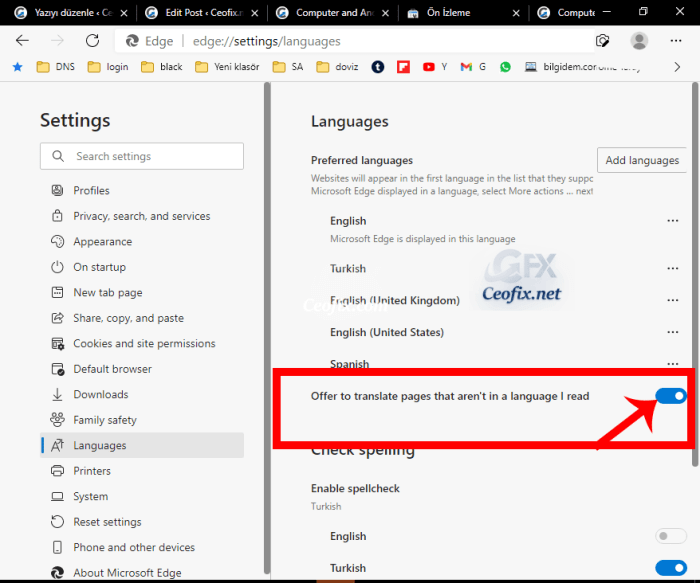This screenshot has width=700, height=583.
Task: Open System settings
Action: pos(142,496)
